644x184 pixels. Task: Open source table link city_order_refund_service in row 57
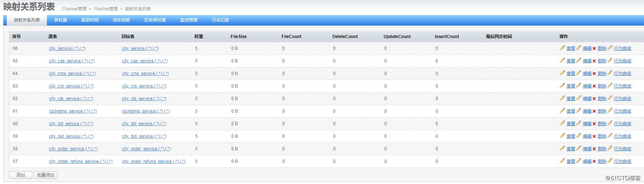(x=81, y=161)
